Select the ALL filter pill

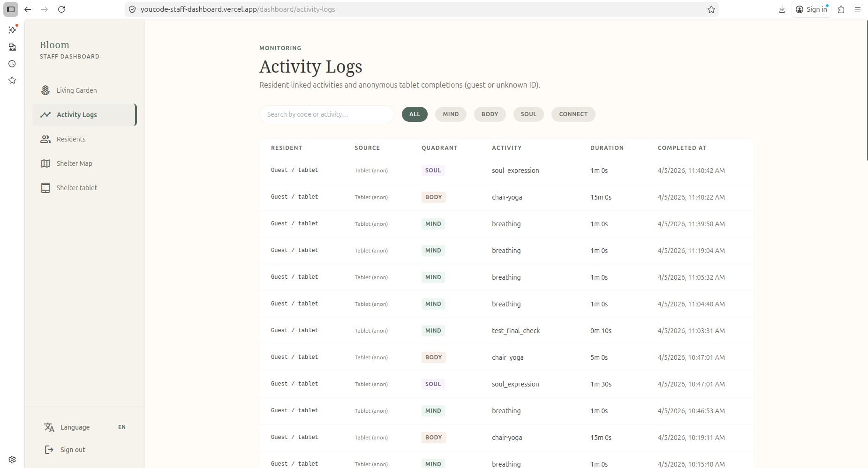(415, 114)
